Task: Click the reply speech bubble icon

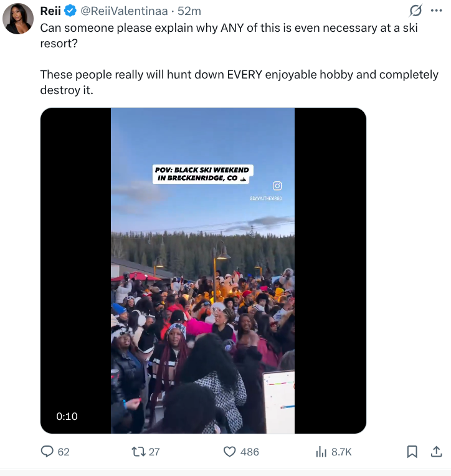Action: pos(47,452)
